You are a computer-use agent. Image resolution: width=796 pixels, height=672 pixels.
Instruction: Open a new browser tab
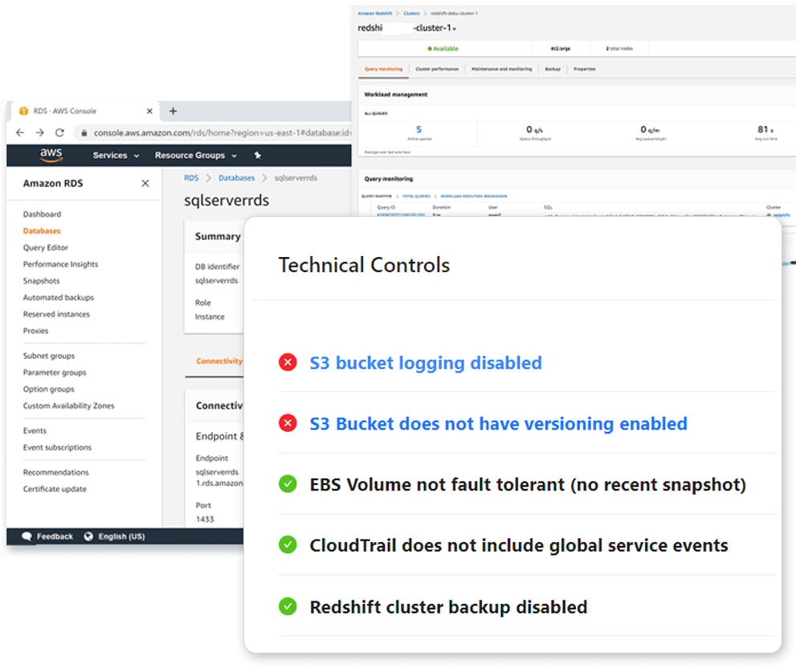(x=173, y=111)
